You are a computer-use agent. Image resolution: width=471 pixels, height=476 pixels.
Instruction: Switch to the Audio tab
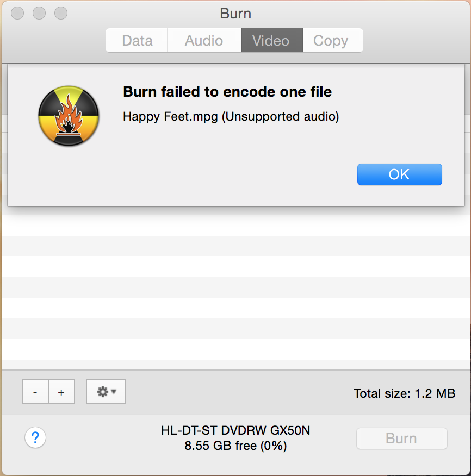204,40
